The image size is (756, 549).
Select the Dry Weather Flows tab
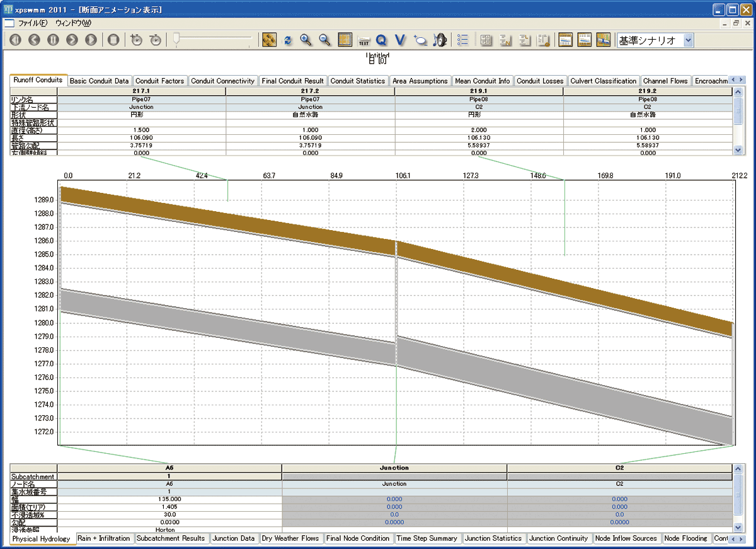point(291,538)
